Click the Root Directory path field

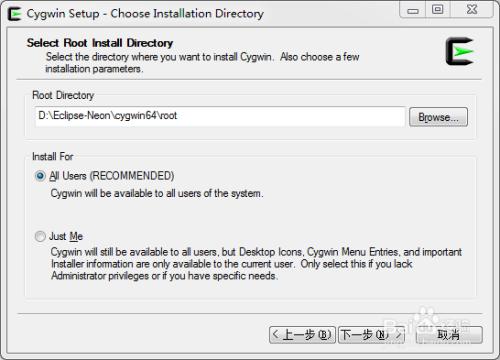click(x=220, y=116)
